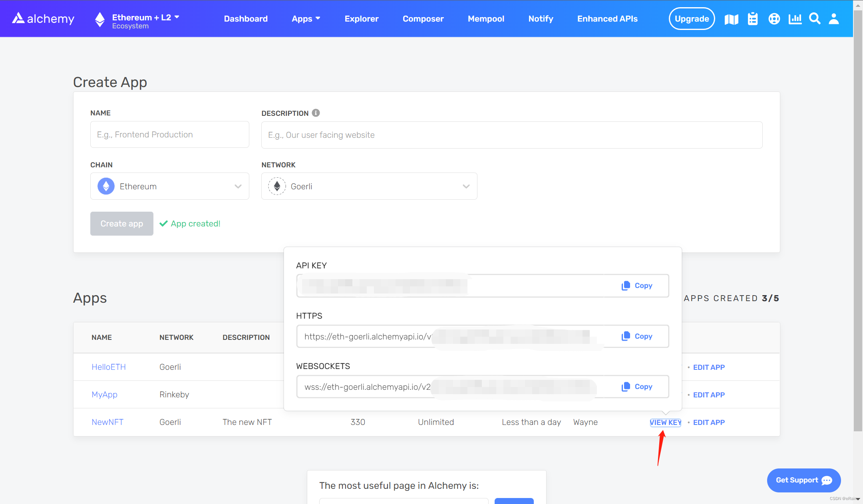Click the Upgrade button
The image size is (863, 504).
692,19
